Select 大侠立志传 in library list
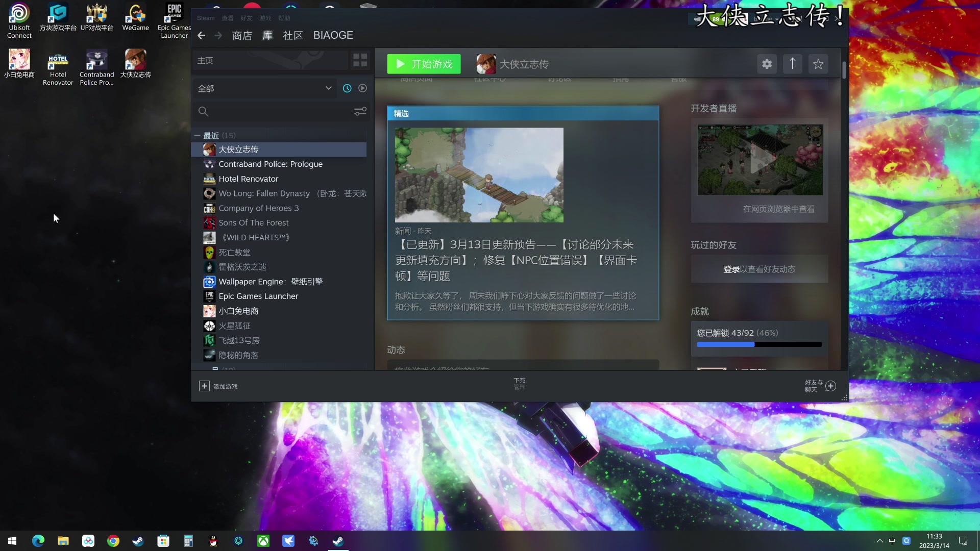Viewport: 980px width, 551px height. click(279, 149)
